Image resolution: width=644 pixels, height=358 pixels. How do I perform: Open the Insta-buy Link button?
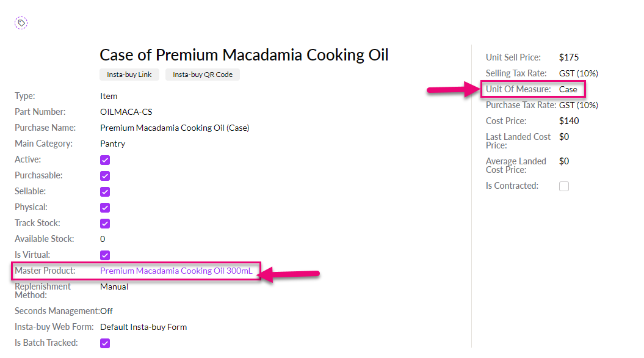pos(129,75)
